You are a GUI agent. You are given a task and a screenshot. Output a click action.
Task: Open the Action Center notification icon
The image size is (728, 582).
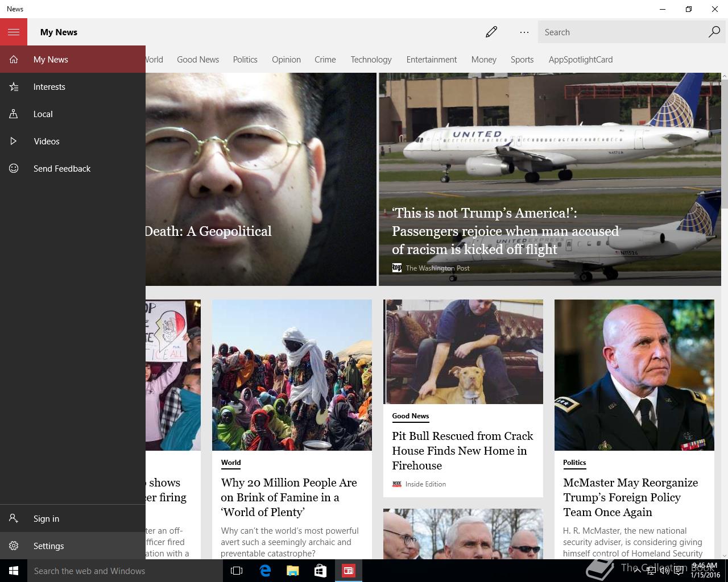[679, 572]
